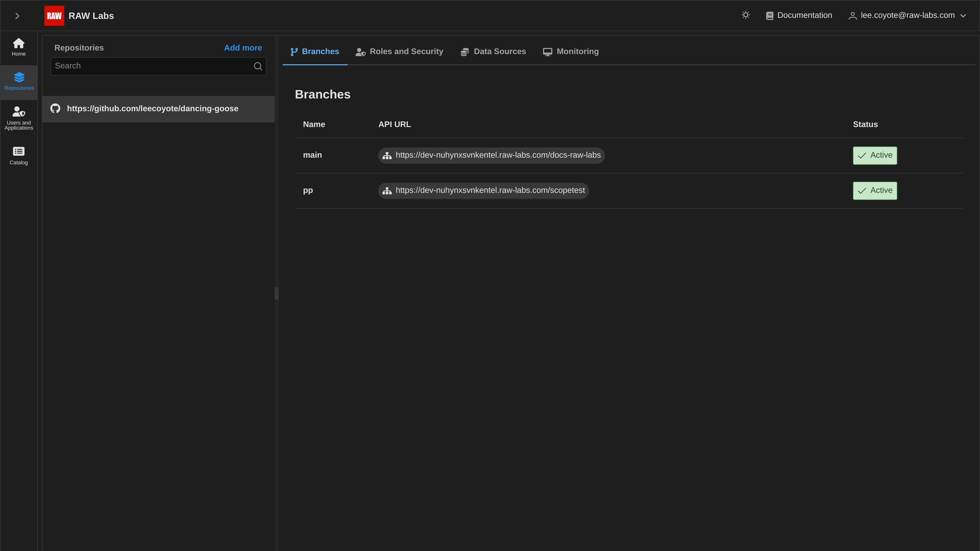The image size is (980, 551).
Task: Focus the repository Search field
Action: point(158,66)
